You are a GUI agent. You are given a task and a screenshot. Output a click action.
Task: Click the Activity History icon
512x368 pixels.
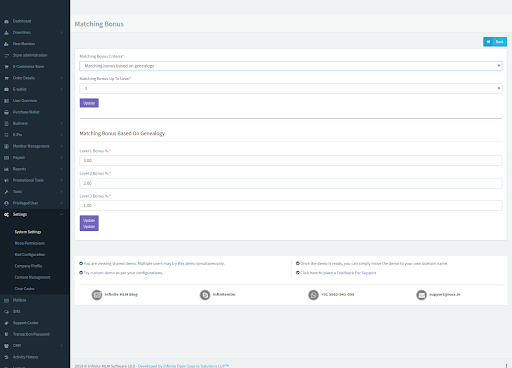6,357
